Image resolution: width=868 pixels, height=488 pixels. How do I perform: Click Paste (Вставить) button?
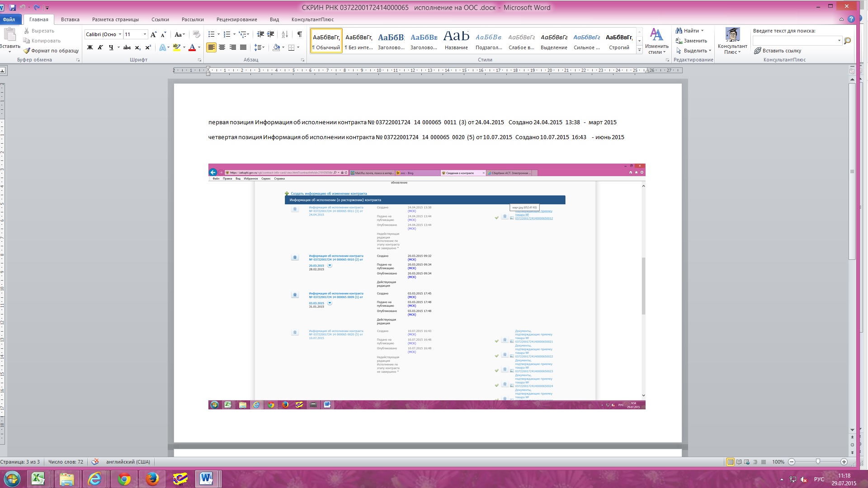pyautogui.click(x=10, y=40)
